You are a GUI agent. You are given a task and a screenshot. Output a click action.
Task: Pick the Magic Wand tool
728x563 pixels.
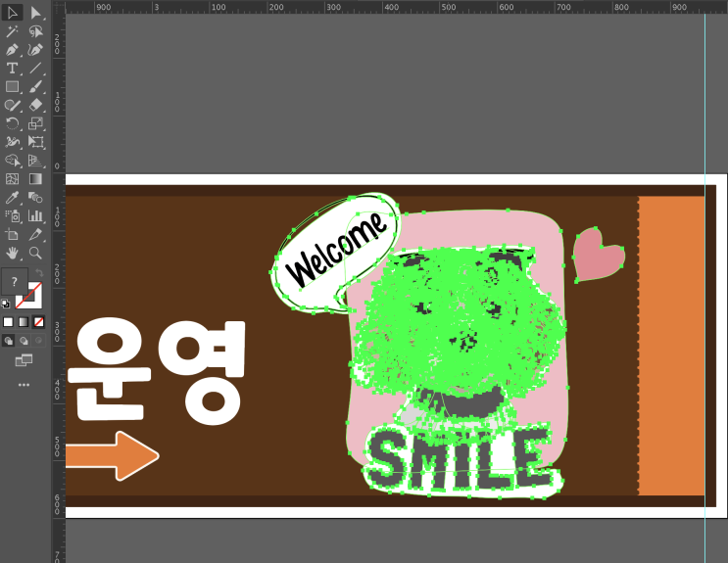click(x=12, y=31)
